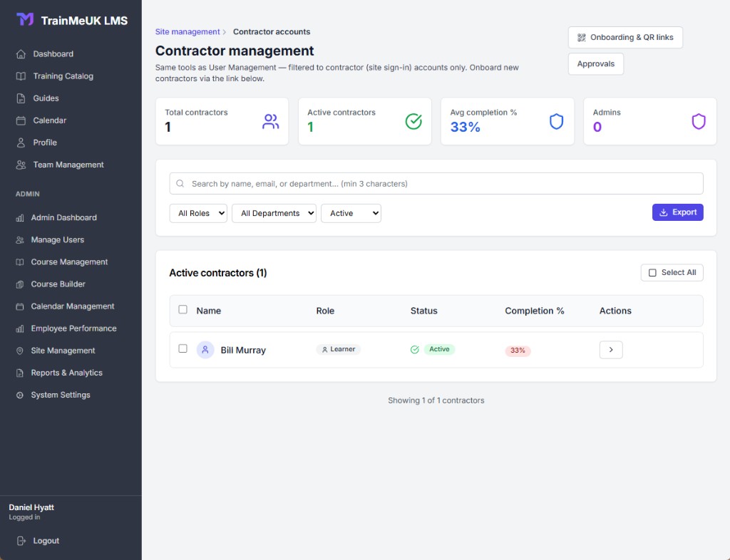Click the System Settings gear icon

[19, 395]
